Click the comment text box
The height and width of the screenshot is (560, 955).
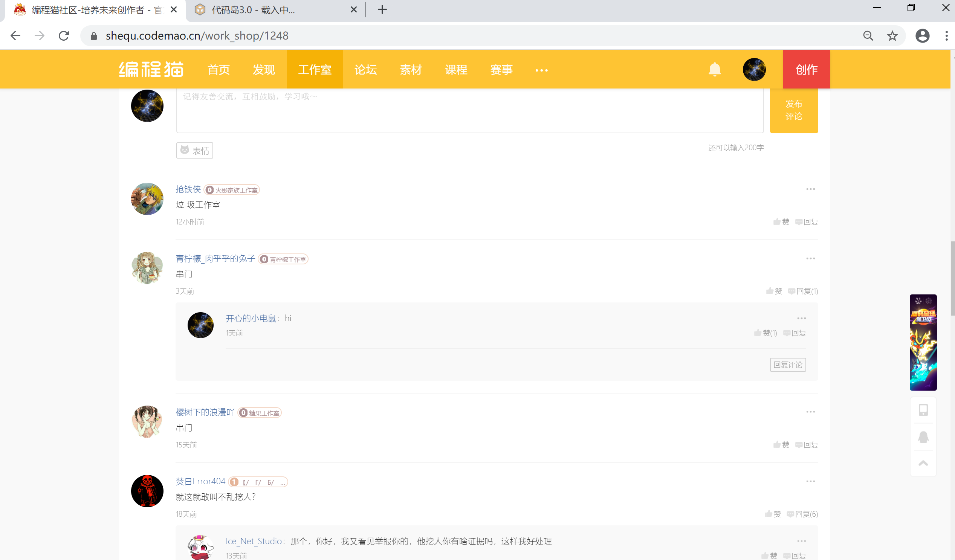point(469,111)
